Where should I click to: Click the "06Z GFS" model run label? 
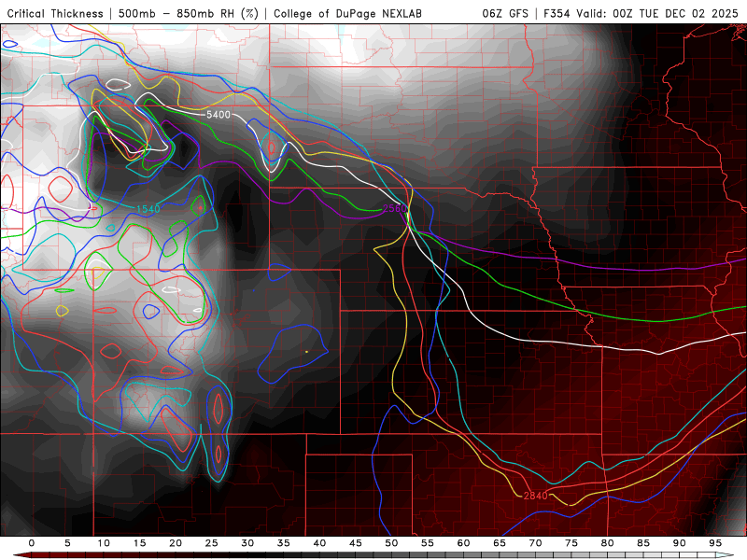(505, 13)
